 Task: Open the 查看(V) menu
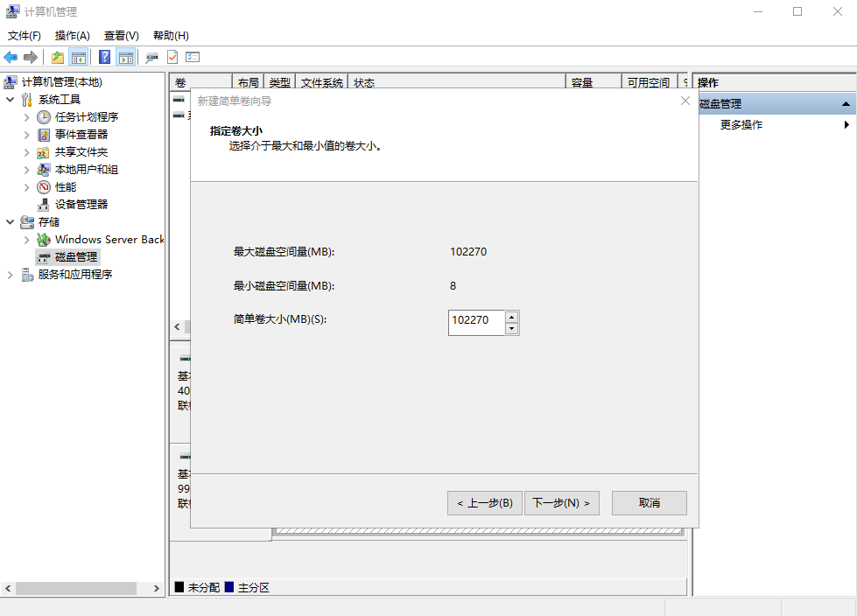(122, 36)
